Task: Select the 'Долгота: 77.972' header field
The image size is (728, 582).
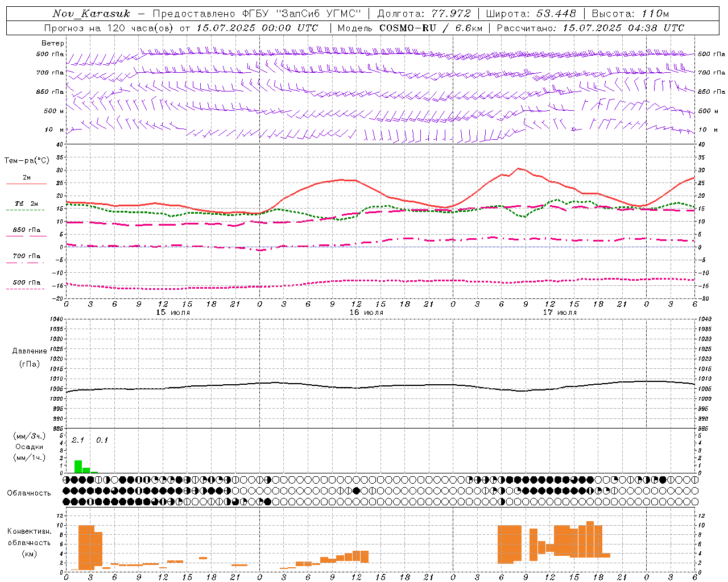Action: pos(424,14)
